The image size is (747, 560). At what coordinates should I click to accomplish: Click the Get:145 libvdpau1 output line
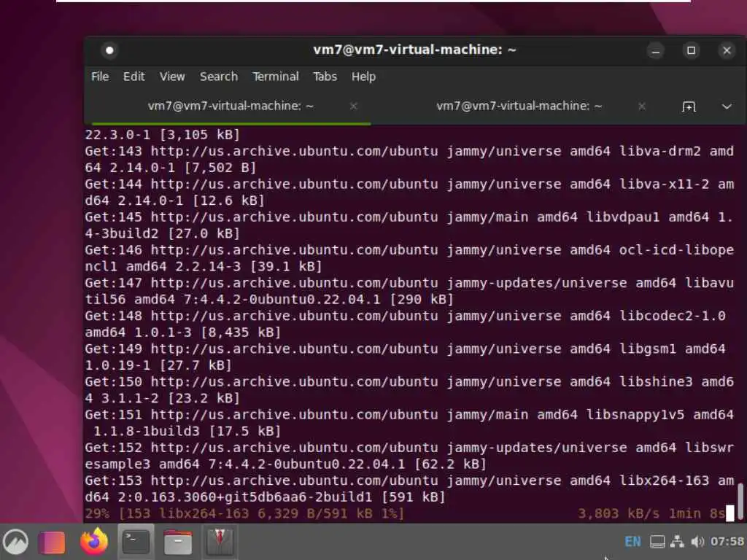pos(409,225)
